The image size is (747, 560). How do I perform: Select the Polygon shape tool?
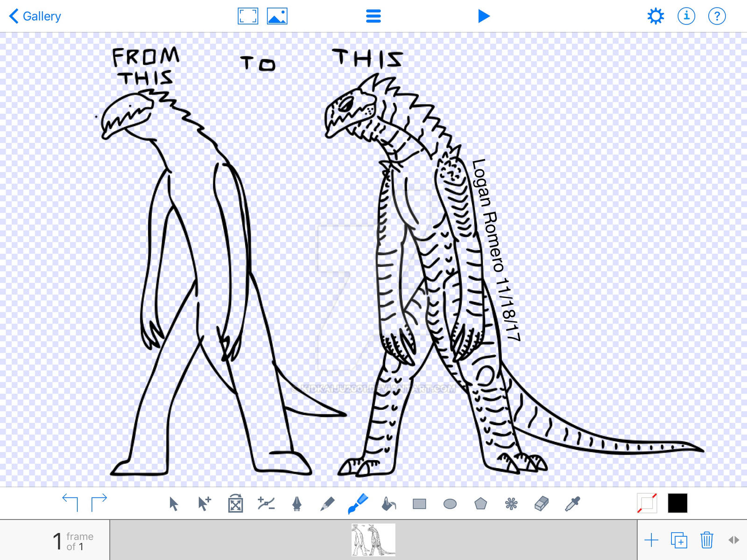(x=481, y=504)
